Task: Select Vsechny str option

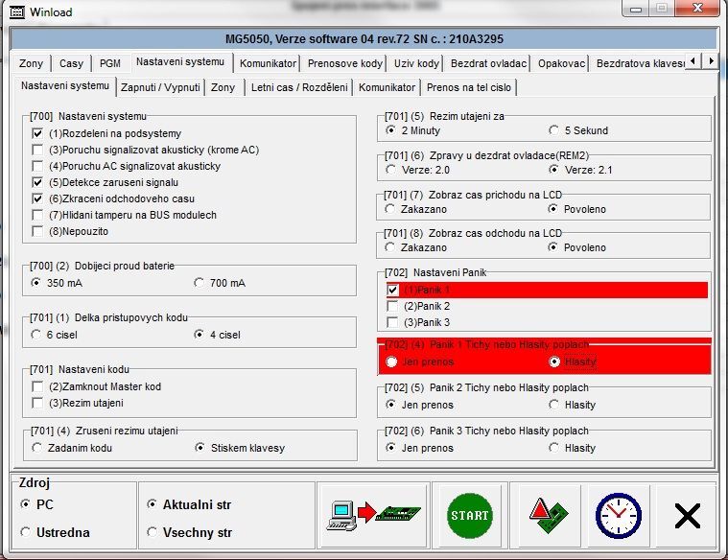Action: click(x=152, y=532)
